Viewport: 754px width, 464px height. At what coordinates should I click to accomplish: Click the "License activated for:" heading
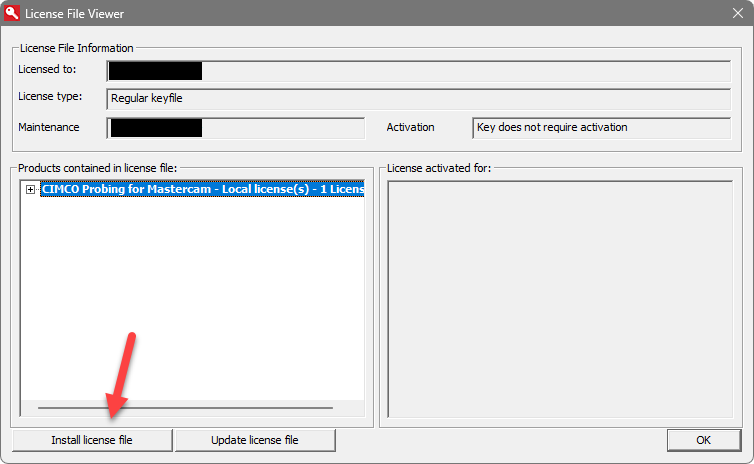439,168
